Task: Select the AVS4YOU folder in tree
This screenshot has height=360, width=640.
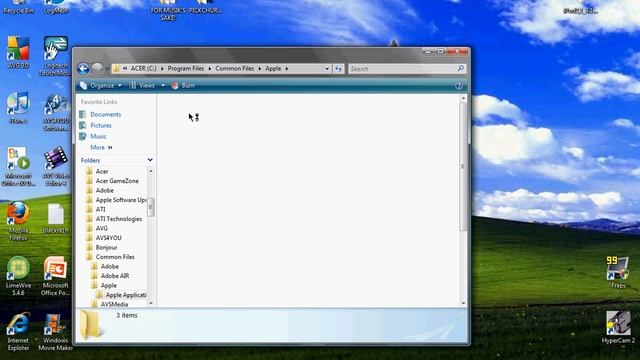Action: [x=109, y=238]
